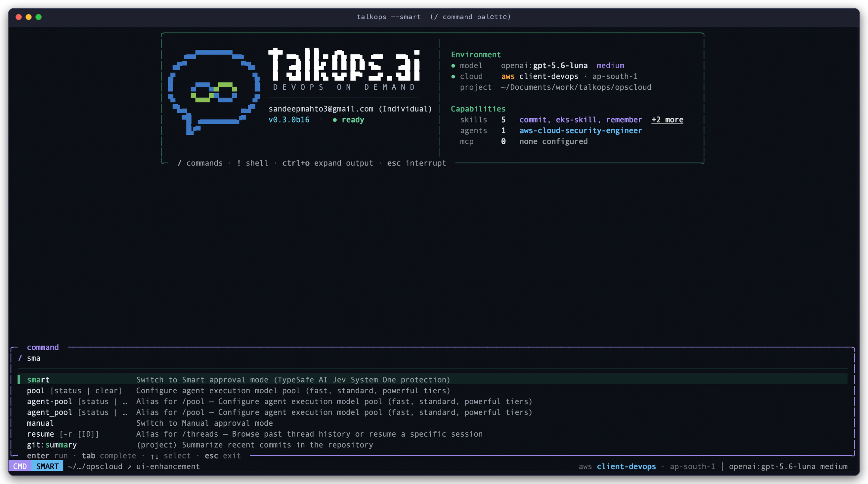
Task: Click the ~/…/opscloud path in status bar
Action: point(95,466)
